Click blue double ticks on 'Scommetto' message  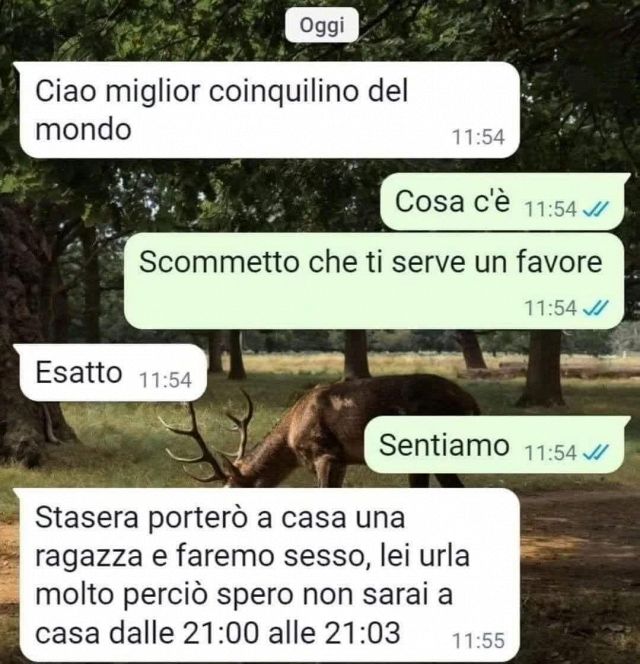coord(596,308)
